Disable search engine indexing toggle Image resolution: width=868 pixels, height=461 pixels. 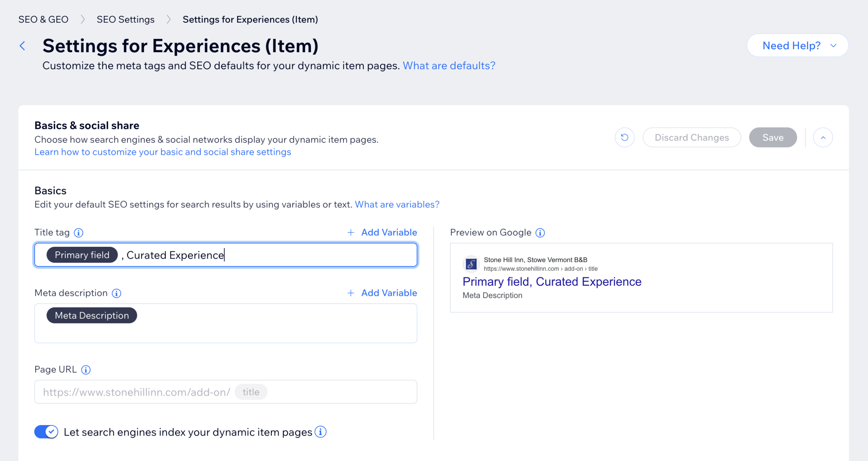pos(46,432)
